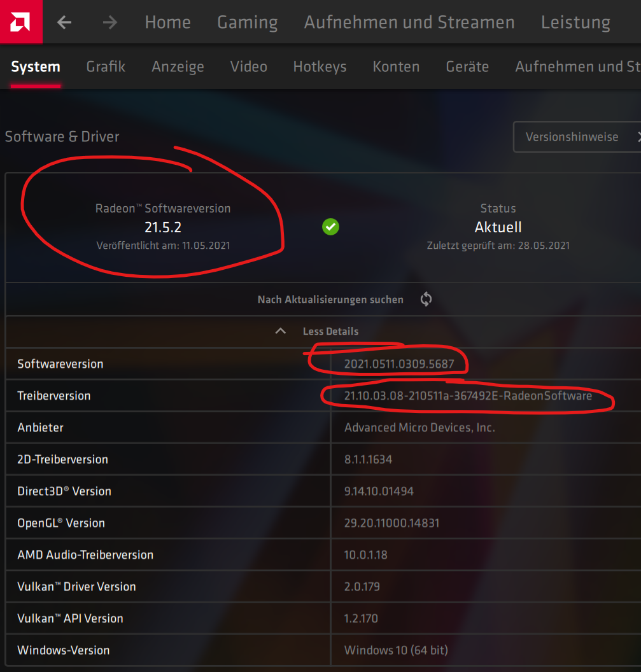Click value 2.0.179
This screenshot has width=641, height=672.
tap(362, 587)
